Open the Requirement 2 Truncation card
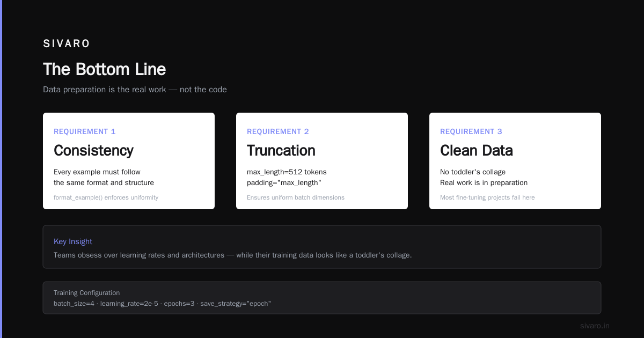 (322, 161)
